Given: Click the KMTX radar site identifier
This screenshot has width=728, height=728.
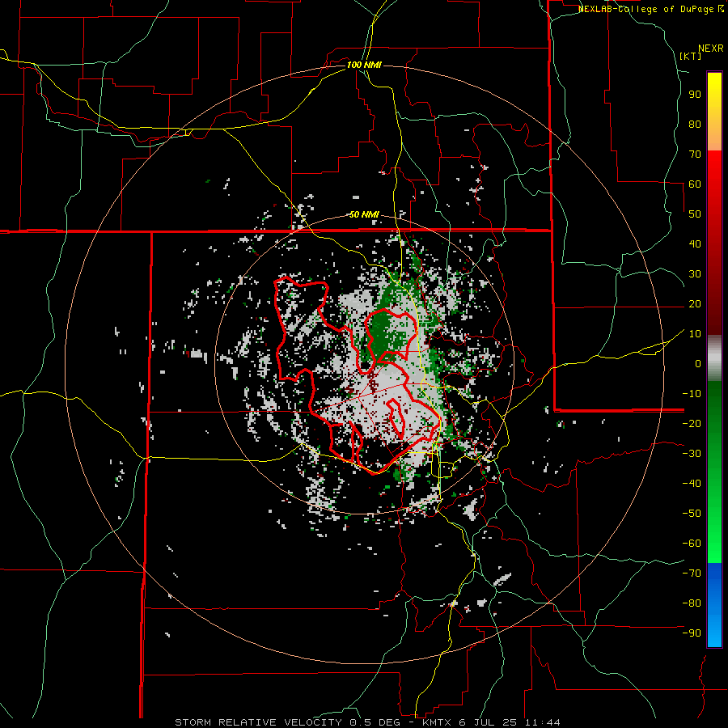Looking at the screenshot, I should click(437, 722).
